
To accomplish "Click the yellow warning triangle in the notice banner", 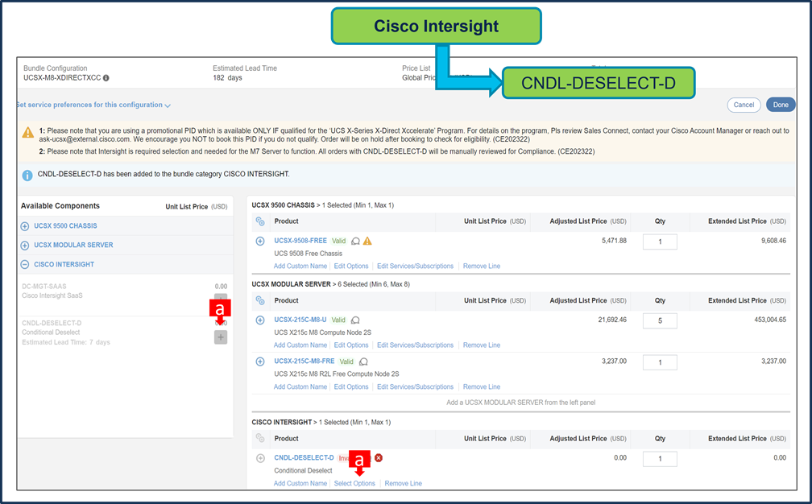I will (28, 133).
